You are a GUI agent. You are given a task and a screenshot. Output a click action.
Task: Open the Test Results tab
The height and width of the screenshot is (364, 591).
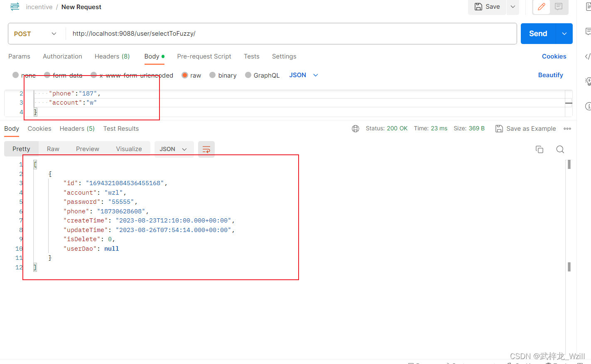coord(121,129)
